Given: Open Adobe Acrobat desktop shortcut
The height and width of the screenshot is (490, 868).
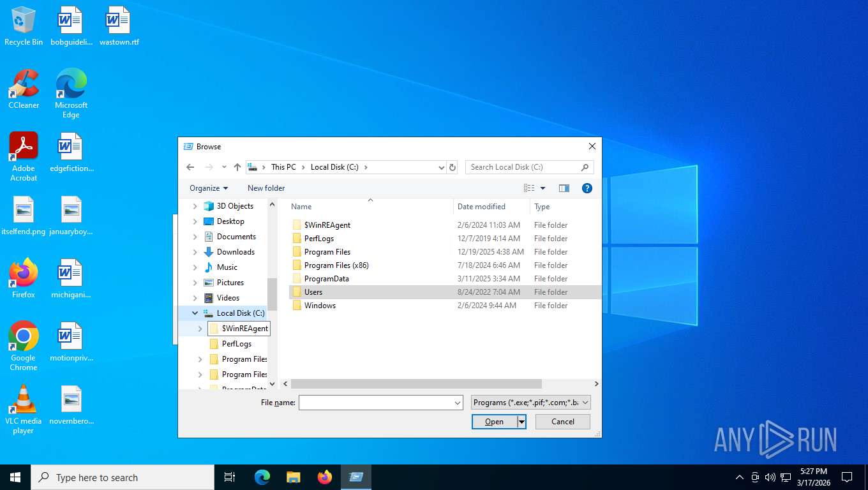Looking at the screenshot, I should (x=24, y=157).
